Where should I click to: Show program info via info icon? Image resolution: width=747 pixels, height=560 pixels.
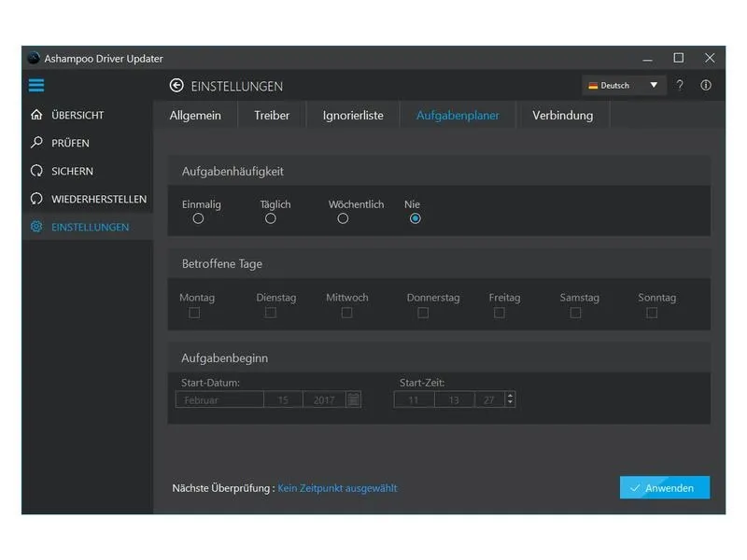coord(706,85)
